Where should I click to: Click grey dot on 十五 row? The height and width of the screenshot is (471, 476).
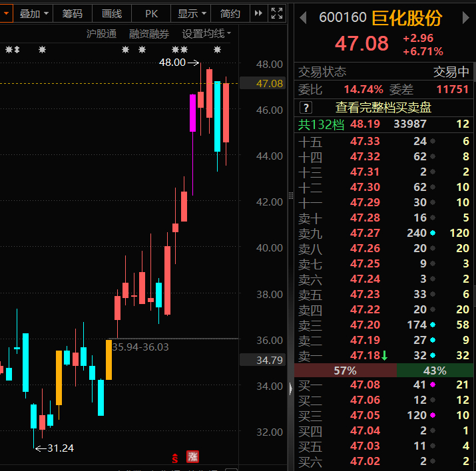pos(433,141)
